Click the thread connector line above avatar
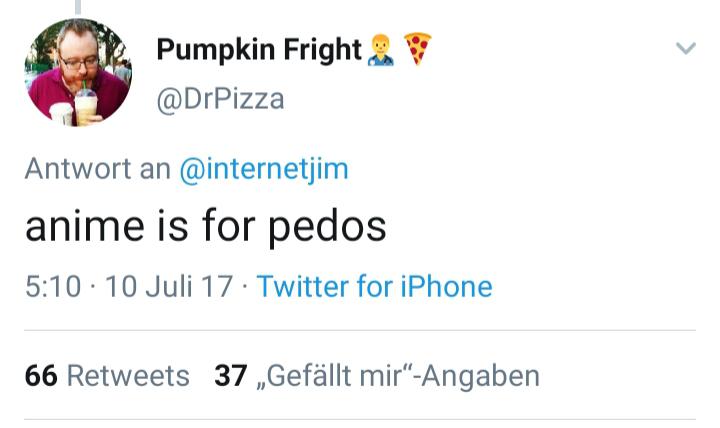This screenshot has width=720, height=428. (77, 6)
